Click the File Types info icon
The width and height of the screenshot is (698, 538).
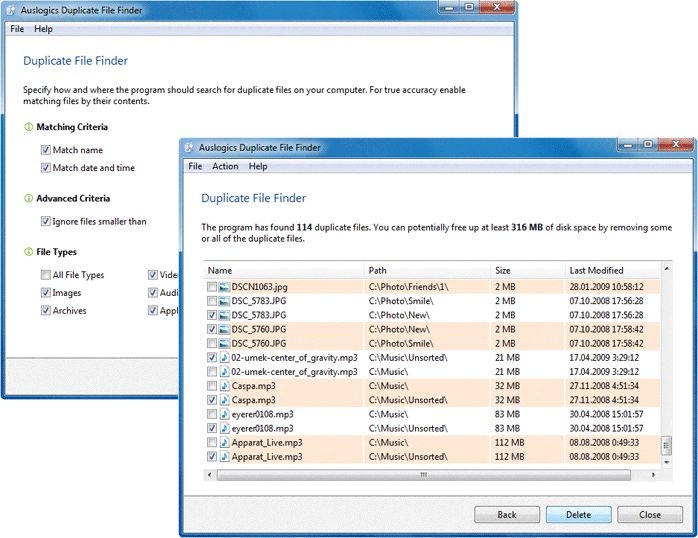click(x=28, y=252)
